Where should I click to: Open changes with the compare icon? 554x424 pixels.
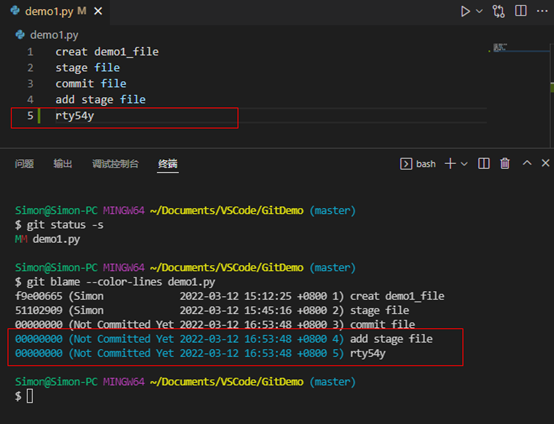coord(499,11)
